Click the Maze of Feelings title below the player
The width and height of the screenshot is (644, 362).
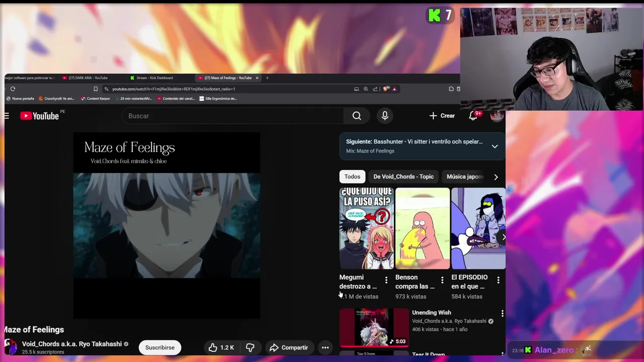point(34,330)
